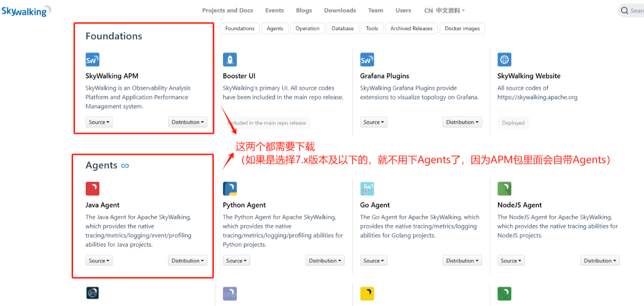
Task: Click the Go Agent icon
Action: coord(367,189)
